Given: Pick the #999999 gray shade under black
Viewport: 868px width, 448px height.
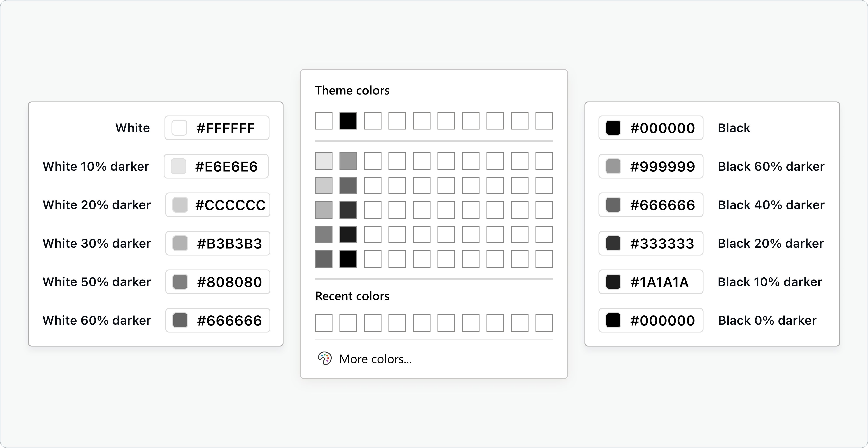Looking at the screenshot, I should pyautogui.click(x=348, y=161).
